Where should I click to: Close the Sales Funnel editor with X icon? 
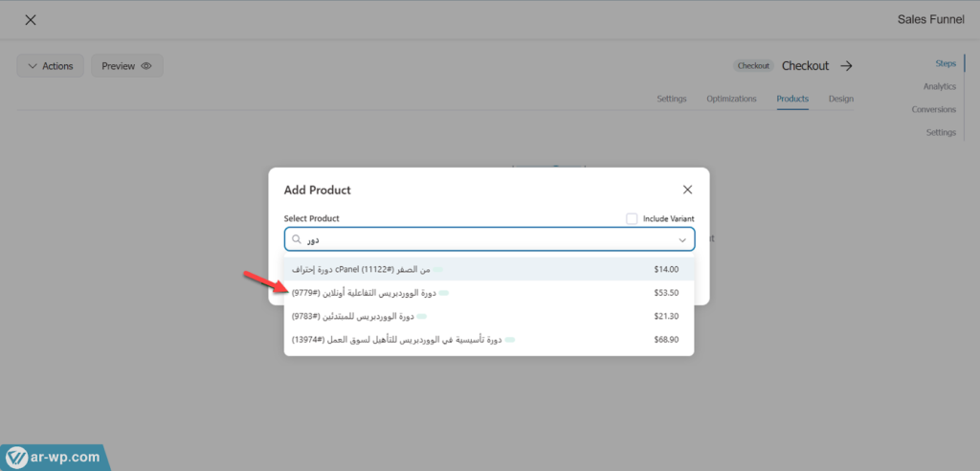coord(31,20)
